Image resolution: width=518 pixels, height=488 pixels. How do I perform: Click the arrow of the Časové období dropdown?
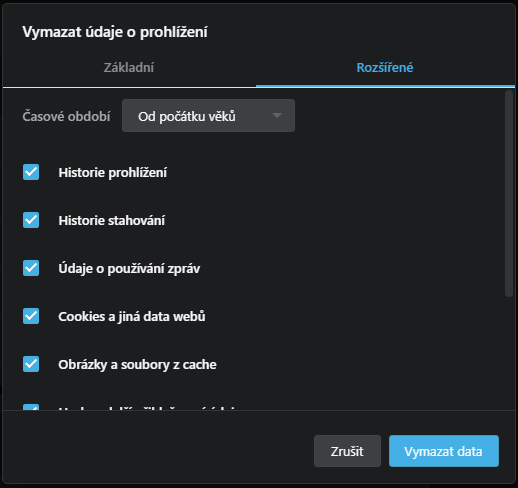click(277, 116)
